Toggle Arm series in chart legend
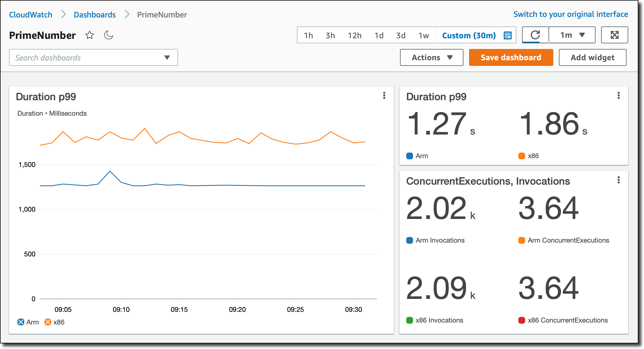 (21, 322)
